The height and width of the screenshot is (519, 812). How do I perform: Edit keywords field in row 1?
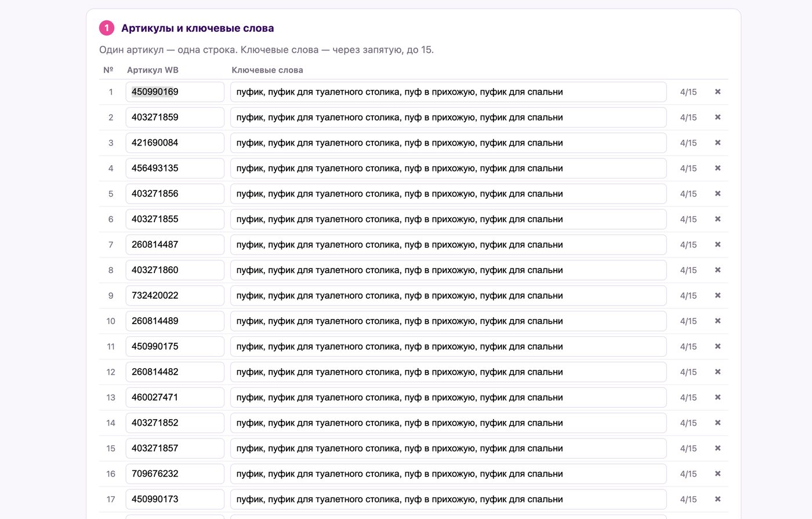448,92
